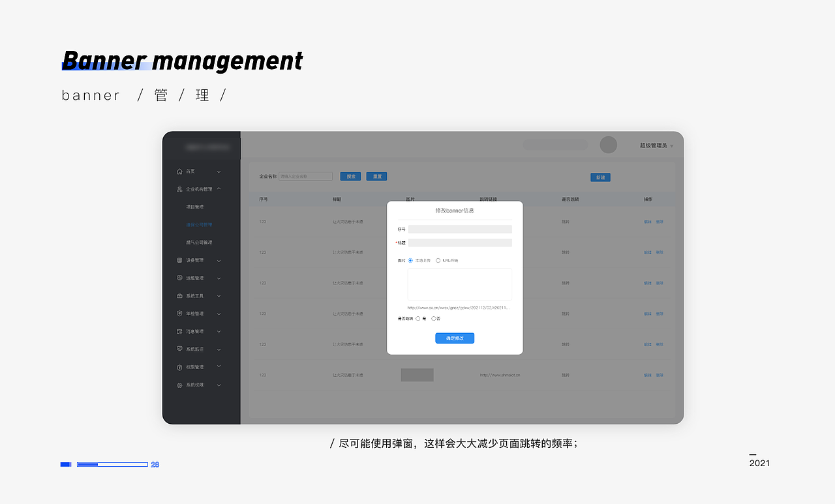Click the image upload box in dialog
This screenshot has height=504, width=835.
(460, 284)
